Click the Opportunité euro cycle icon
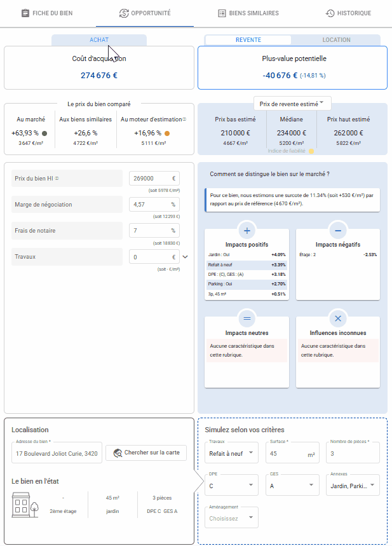 (x=124, y=13)
